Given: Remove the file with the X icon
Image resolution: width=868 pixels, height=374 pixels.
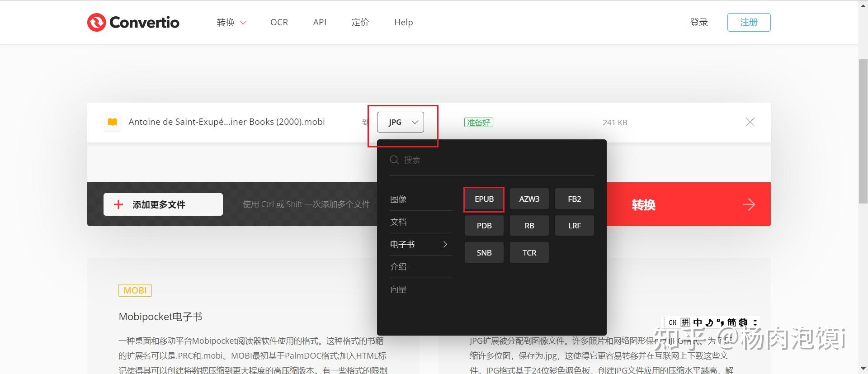Looking at the screenshot, I should [x=750, y=122].
